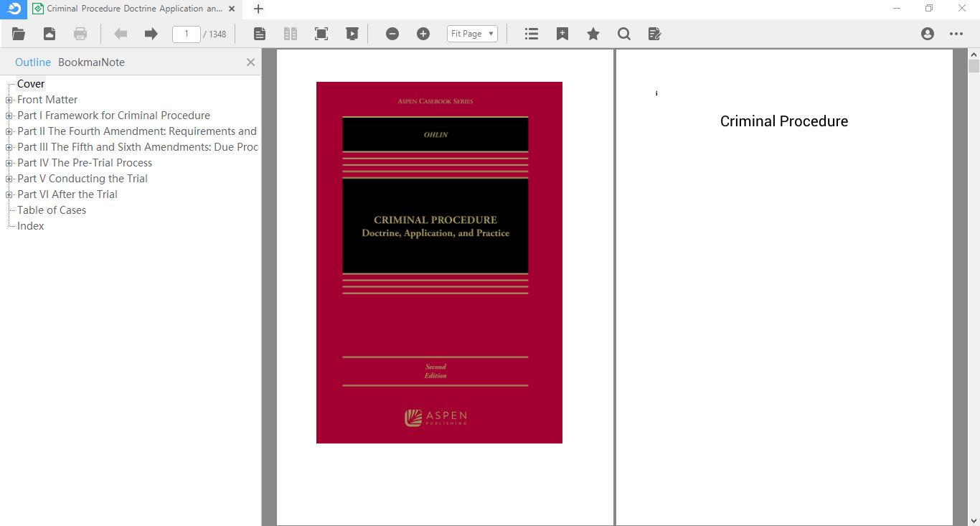Close the Criminal Procedure document tab
This screenshot has height=526, width=980.
pyautogui.click(x=232, y=9)
